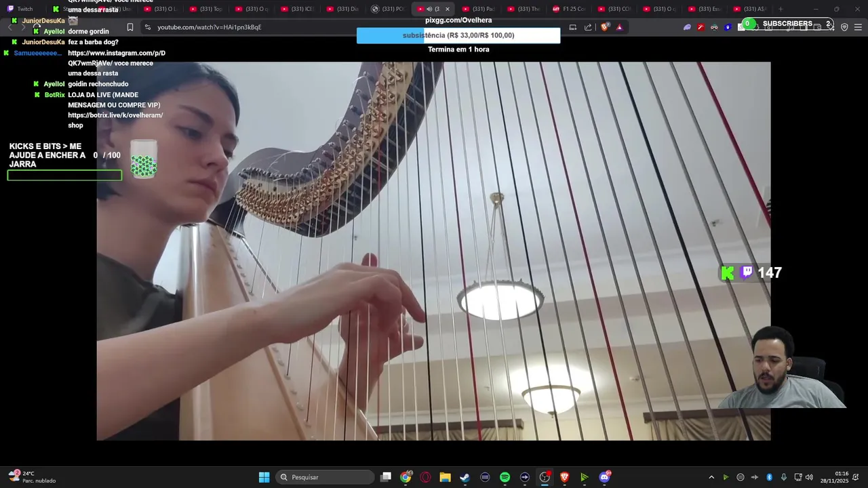Screen dimensions: 868x488
Task: Show hidden system tray icons
Action: [711, 477]
